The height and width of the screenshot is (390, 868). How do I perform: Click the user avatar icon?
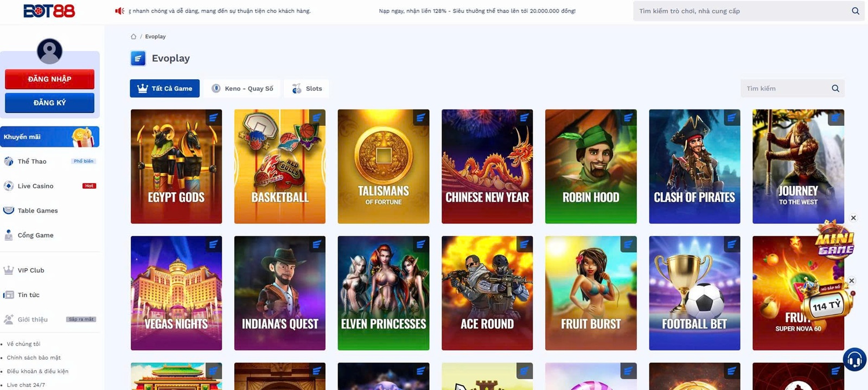coord(49,52)
